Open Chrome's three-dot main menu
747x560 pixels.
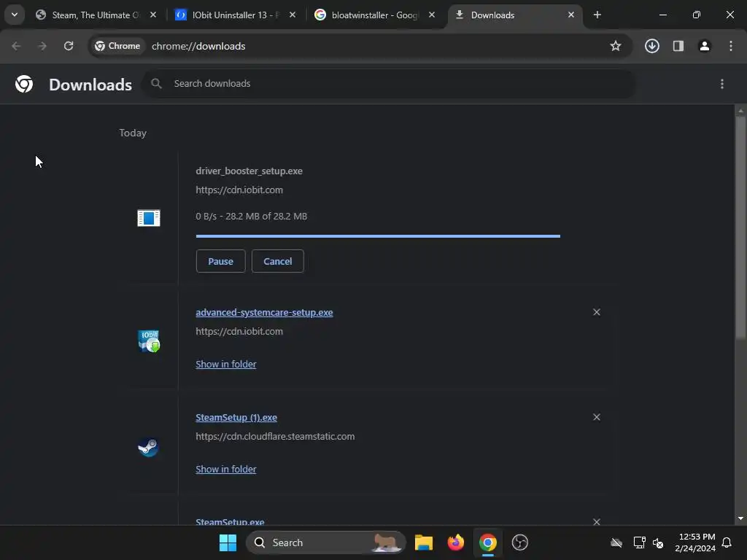pos(731,46)
